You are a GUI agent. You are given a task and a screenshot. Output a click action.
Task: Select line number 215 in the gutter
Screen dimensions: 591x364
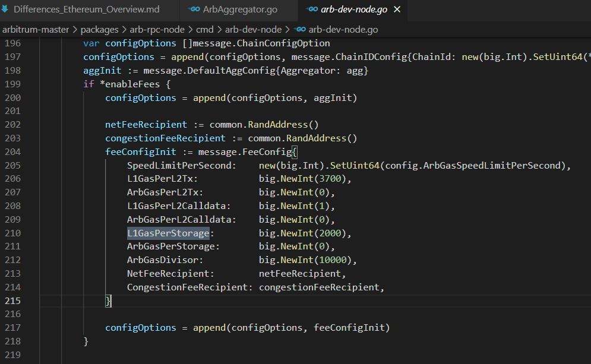[13, 300]
